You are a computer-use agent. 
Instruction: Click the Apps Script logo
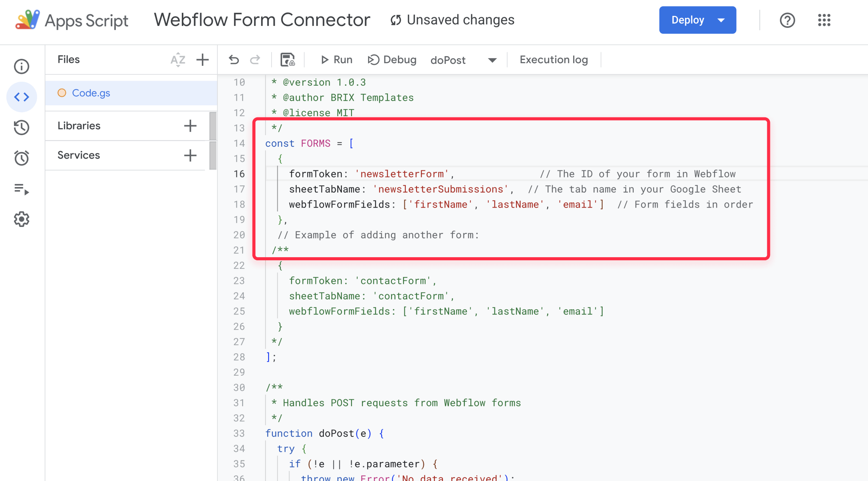click(72, 20)
